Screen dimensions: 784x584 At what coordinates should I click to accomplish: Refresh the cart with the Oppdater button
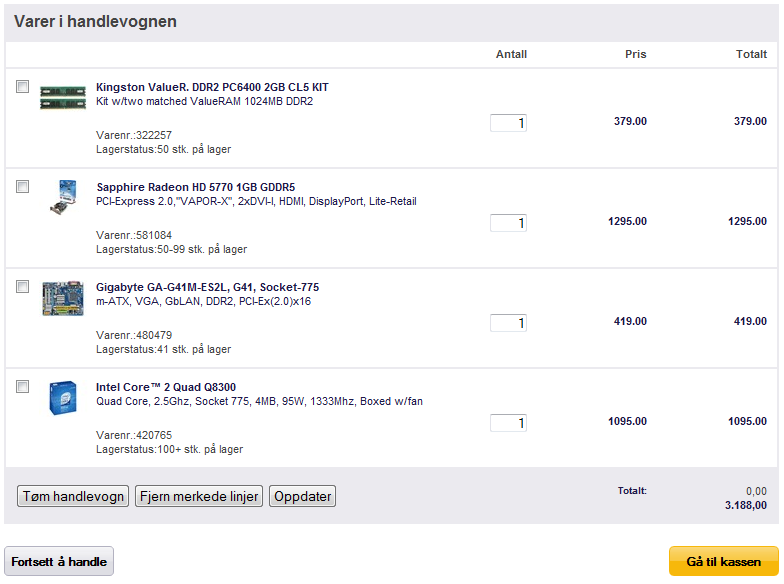pyautogui.click(x=302, y=496)
